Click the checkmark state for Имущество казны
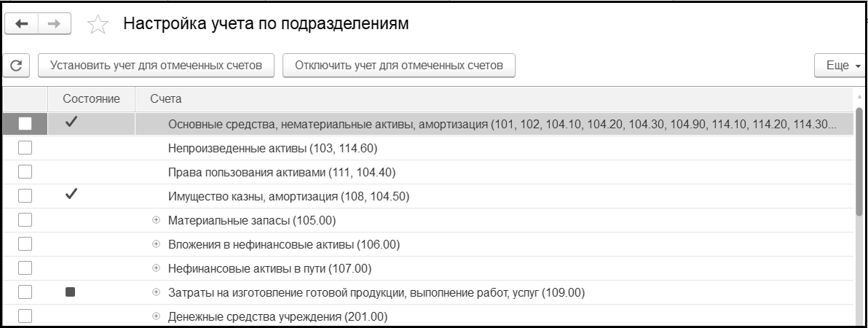Viewport: 868px width, 328px height. coord(71,195)
